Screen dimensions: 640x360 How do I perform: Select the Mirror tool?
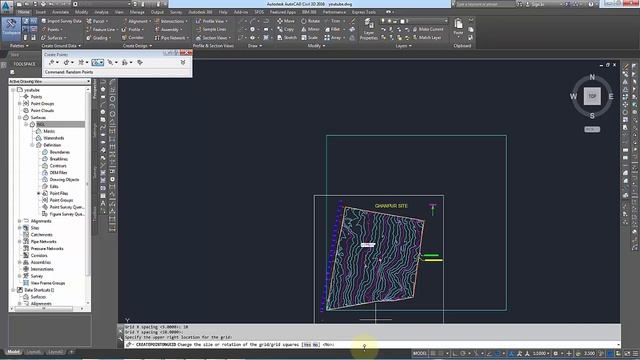coord(310,29)
